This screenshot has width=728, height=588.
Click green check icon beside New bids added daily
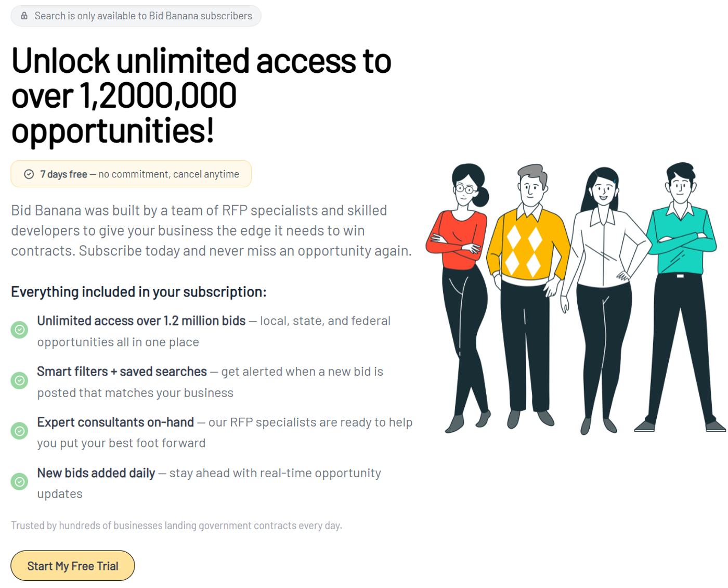coord(20,481)
